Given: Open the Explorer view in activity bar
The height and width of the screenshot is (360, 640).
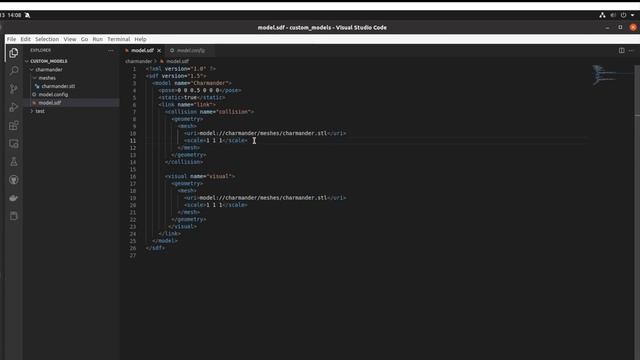Looking at the screenshot, I should click(13, 53).
